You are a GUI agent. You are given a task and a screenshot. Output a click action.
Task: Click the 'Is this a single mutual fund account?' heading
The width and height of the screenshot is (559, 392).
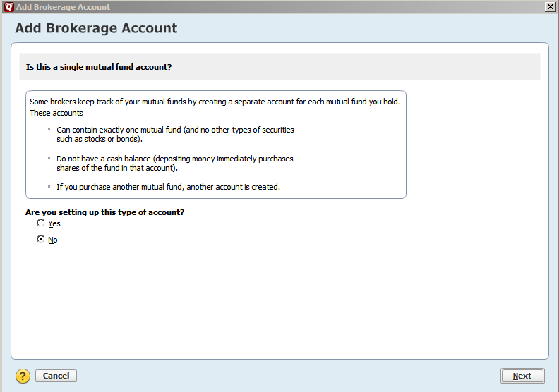pyautogui.click(x=99, y=67)
